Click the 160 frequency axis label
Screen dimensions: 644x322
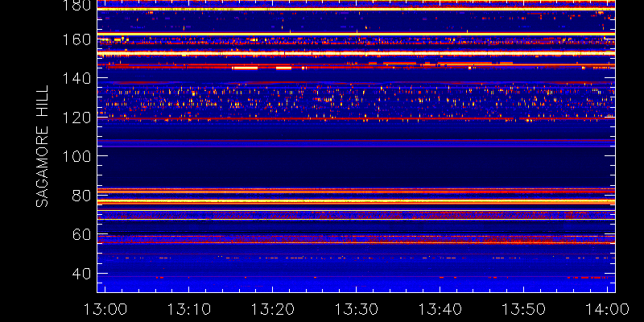(77, 40)
